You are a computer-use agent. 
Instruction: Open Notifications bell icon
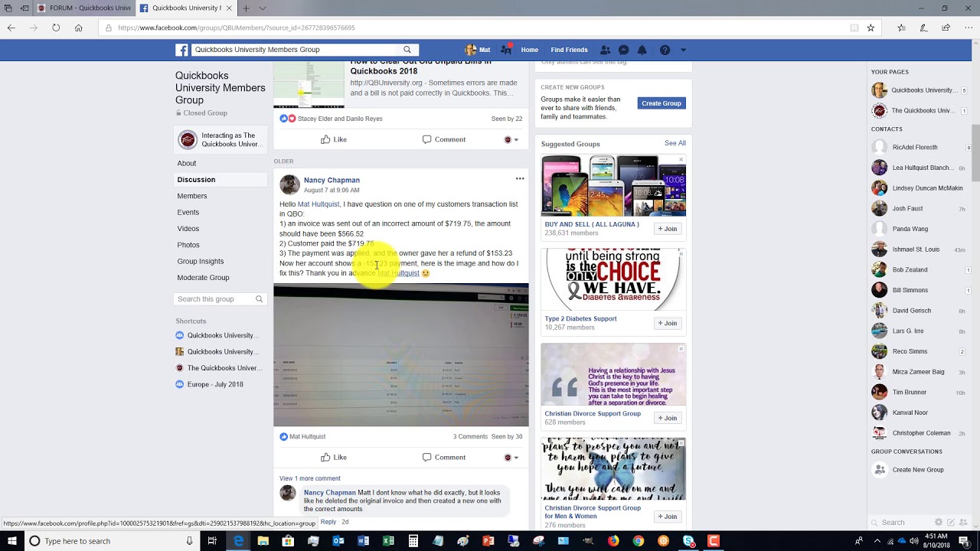[642, 50]
